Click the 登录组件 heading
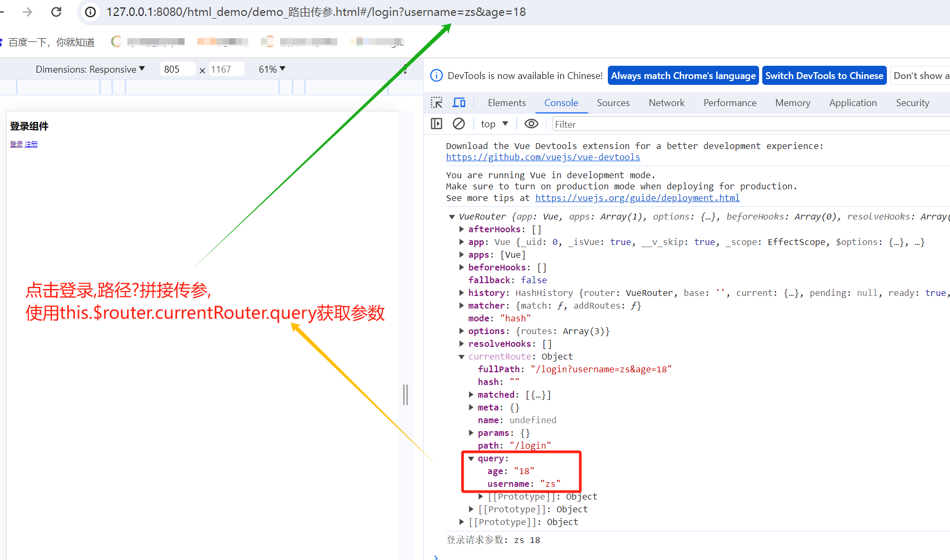The width and height of the screenshot is (950, 560). point(29,126)
